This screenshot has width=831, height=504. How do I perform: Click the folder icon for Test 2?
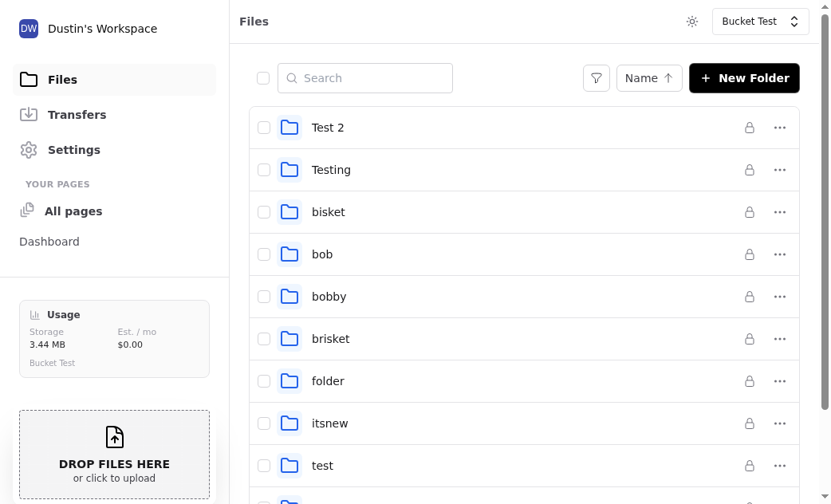click(289, 128)
